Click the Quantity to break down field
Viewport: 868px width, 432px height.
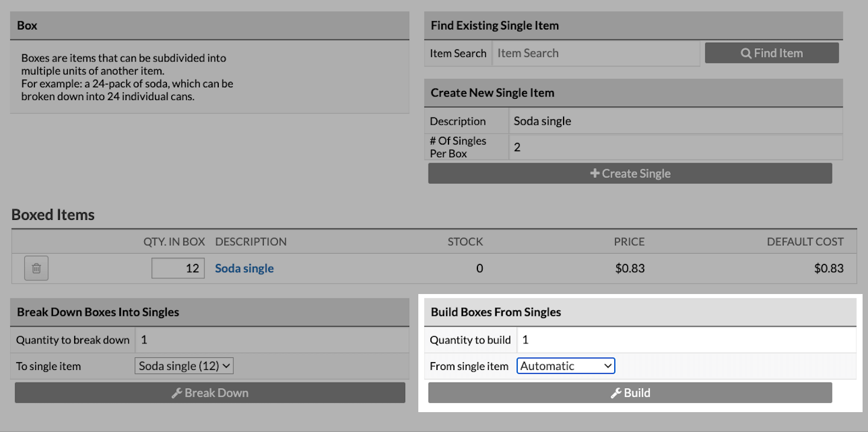[x=271, y=340]
